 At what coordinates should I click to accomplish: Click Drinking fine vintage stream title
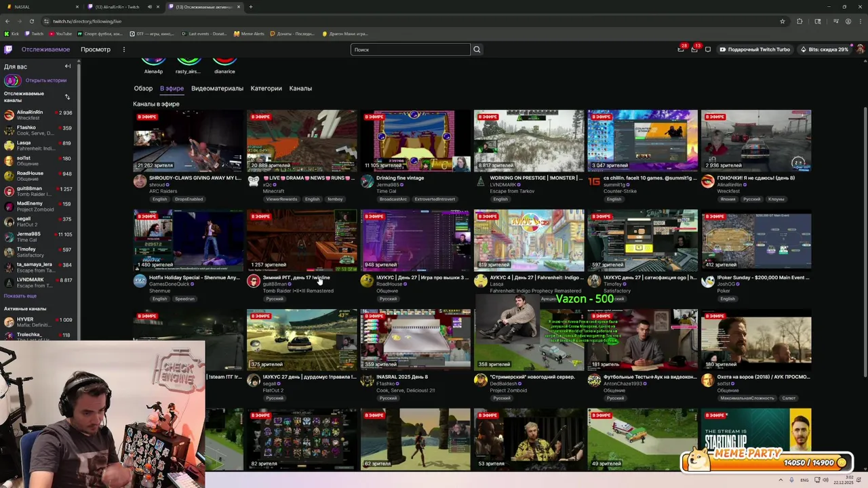[x=400, y=178]
